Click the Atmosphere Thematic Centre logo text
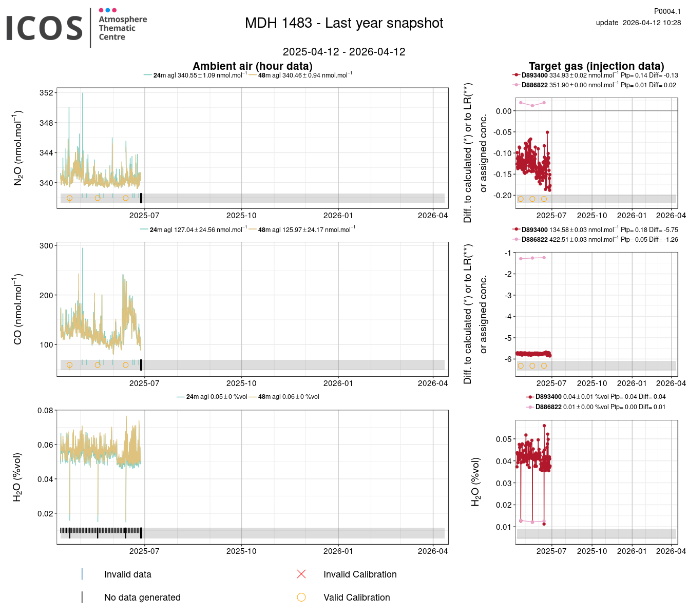The image size is (688, 616). click(x=122, y=28)
